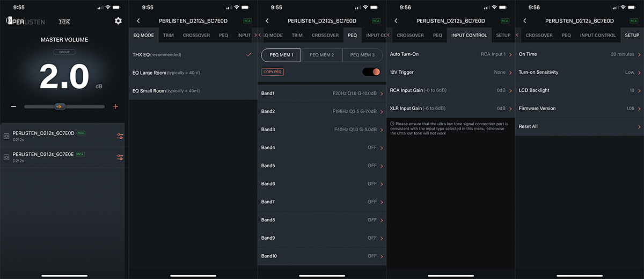
Task: Open sliders icon for PERLISTEN_D212s_6C7E0D
Action: pyautogui.click(x=120, y=137)
